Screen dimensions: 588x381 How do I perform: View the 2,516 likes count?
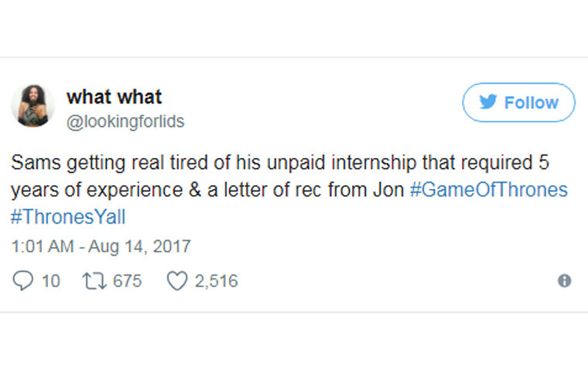click(x=216, y=281)
